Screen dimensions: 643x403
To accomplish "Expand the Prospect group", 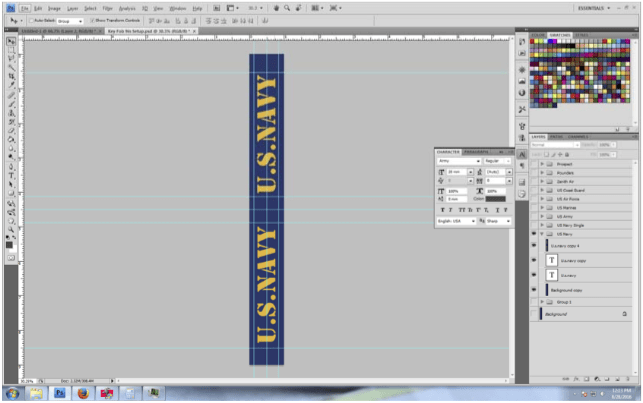I will (542, 164).
